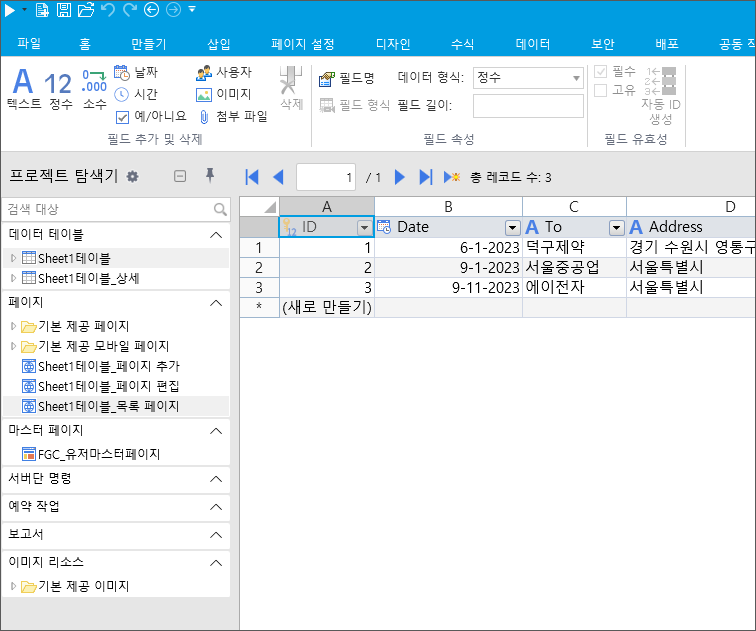Expand the 기본 제공 페이지 folder

point(14,326)
